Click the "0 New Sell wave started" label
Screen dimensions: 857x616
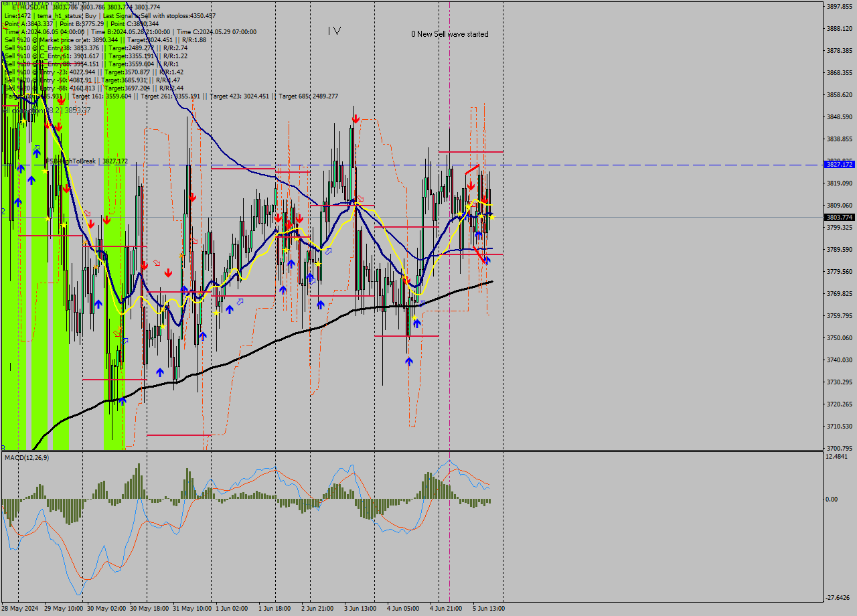(450, 32)
